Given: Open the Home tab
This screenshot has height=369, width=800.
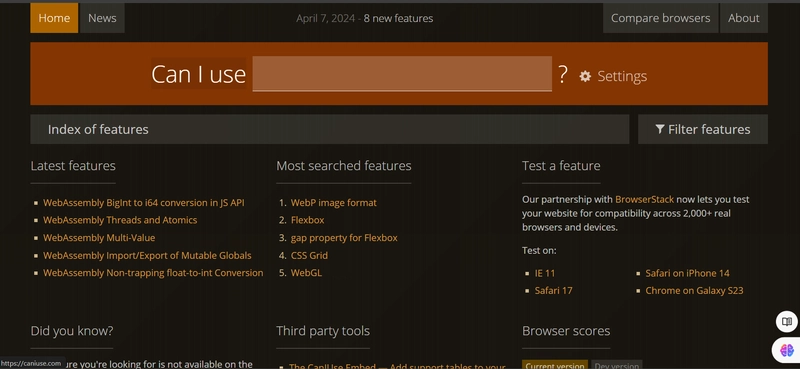Looking at the screenshot, I should click(x=54, y=18).
